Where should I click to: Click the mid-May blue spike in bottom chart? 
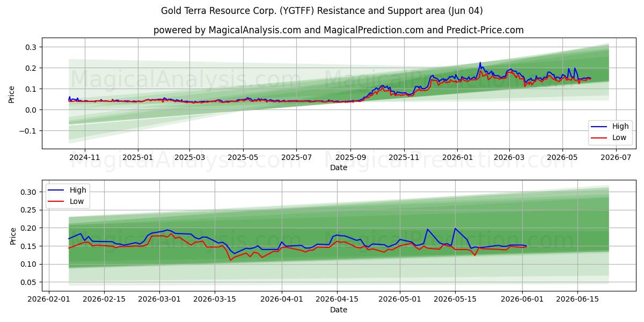coord(455,229)
